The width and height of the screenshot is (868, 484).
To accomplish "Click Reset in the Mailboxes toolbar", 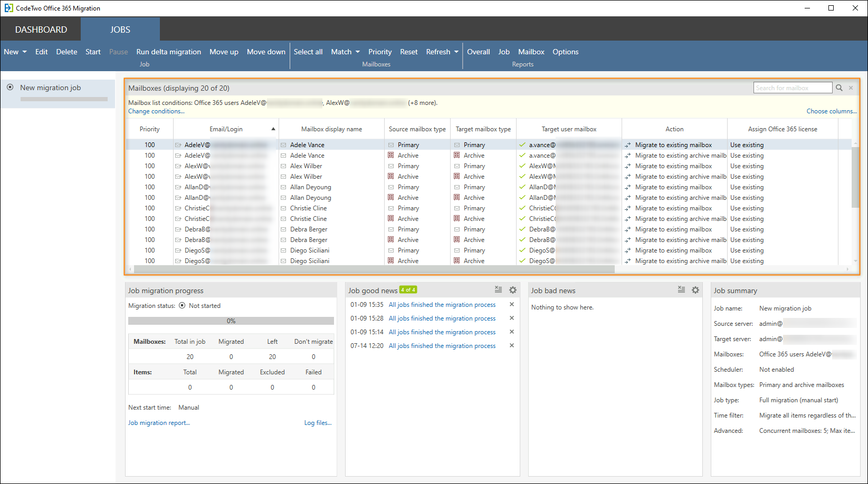I will 409,52.
